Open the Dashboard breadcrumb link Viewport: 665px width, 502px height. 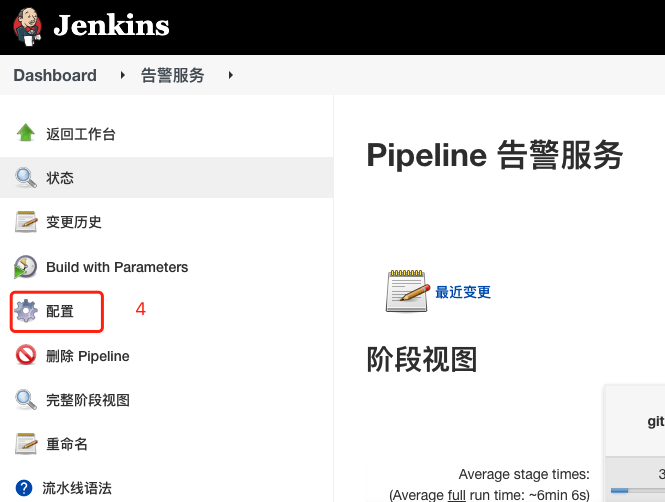(55, 75)
